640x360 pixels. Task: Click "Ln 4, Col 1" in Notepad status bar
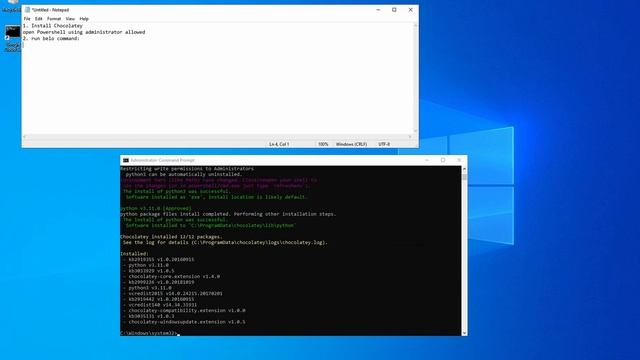279,144
